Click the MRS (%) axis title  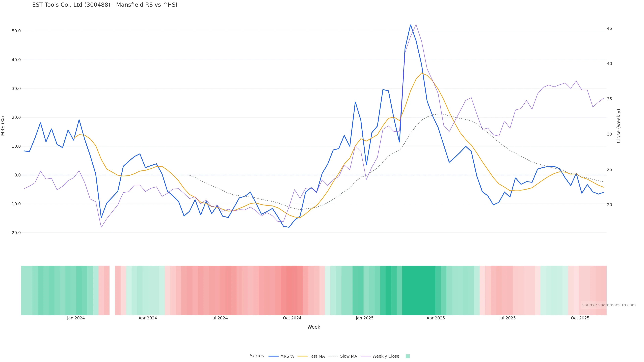[x=3, y=126]
